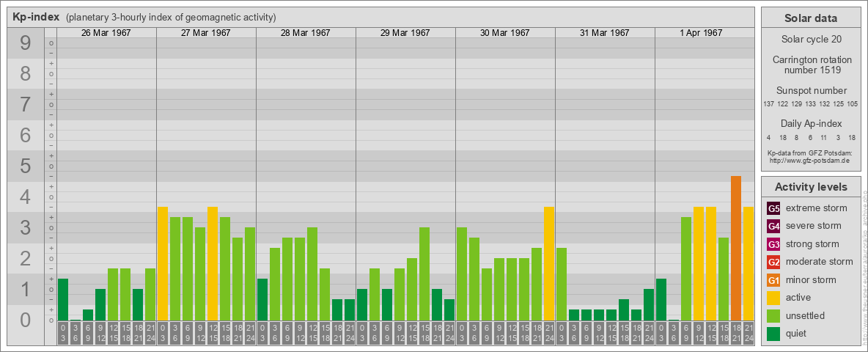Click the 27 Mar 1967 date header
This screenshot has height=352, width=868.
[x=205, y=33]
